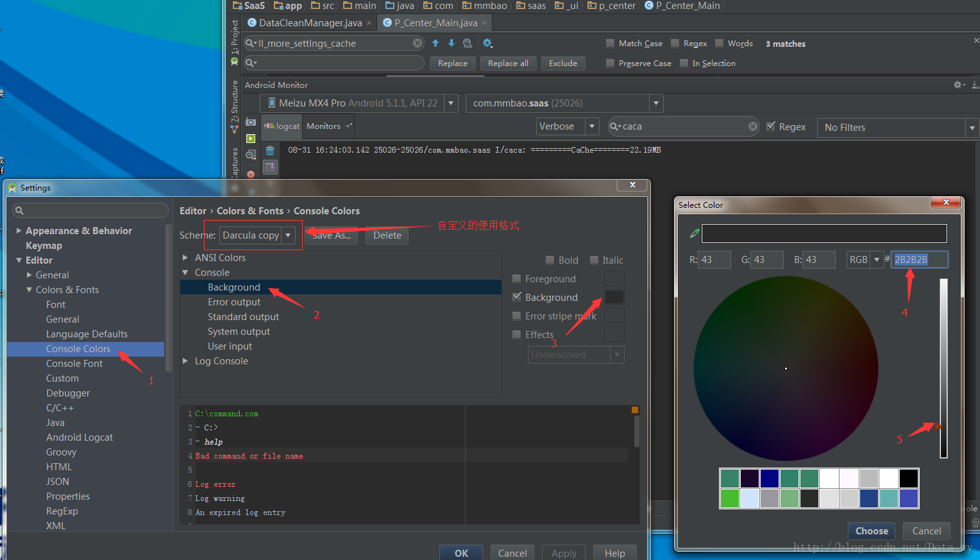Clear the ll_more_settings_cache search text
This screenshot has height=560, width=980.
[418, 43]
